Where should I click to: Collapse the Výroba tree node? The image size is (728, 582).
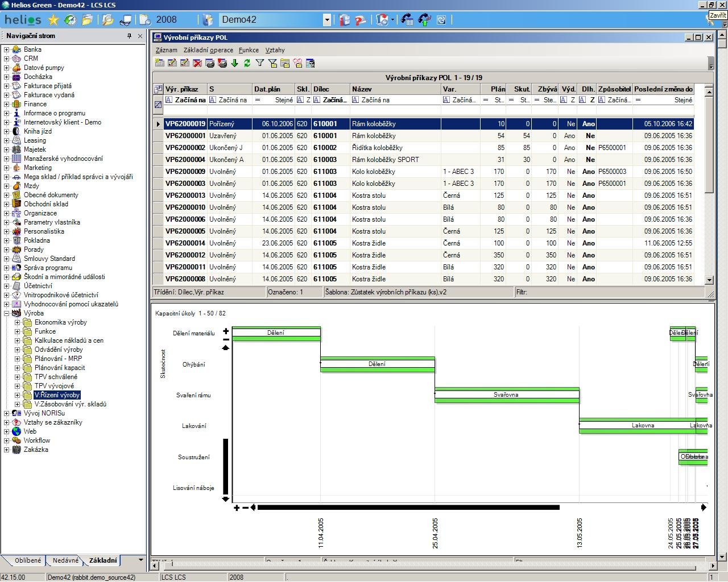[6, 313]
